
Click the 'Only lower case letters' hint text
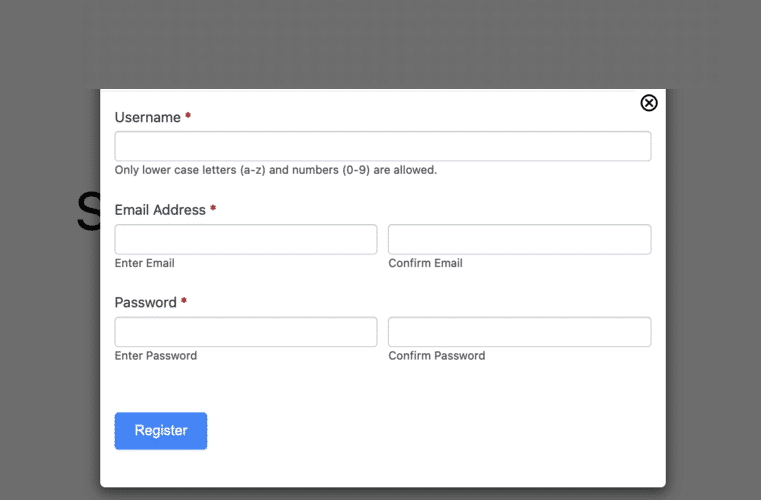coord(276,170)
